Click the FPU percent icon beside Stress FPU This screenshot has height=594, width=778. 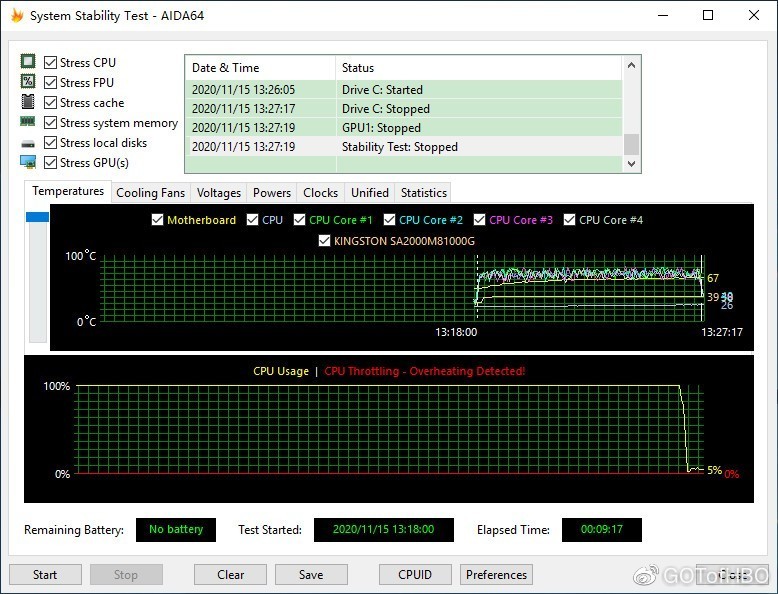[x=28, y=82]
